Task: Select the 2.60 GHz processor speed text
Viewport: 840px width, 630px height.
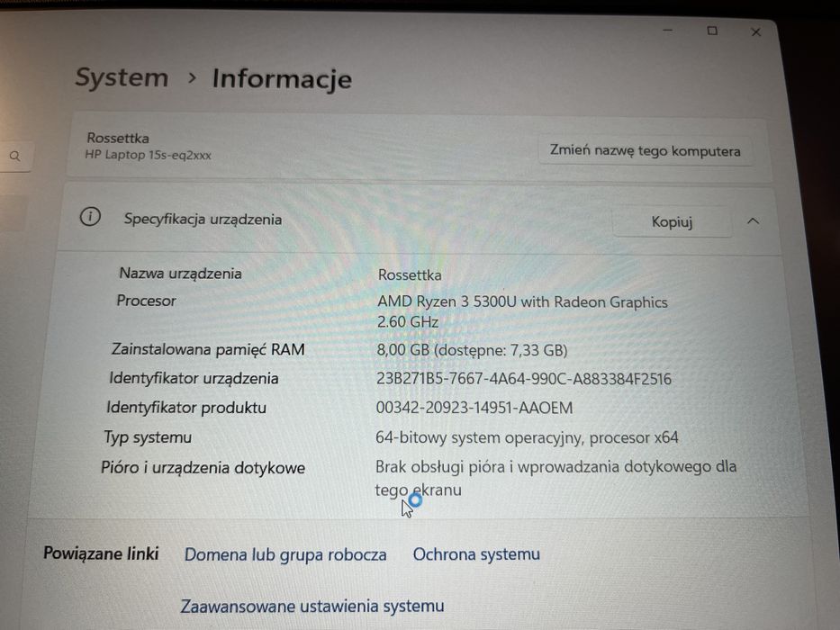Action: click(x=408, y=322)
